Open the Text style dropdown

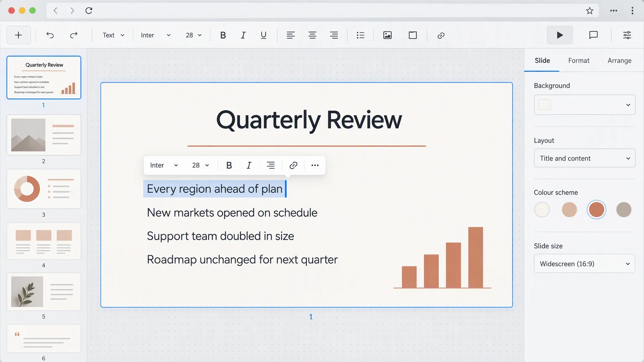click(x=114, y=35)
